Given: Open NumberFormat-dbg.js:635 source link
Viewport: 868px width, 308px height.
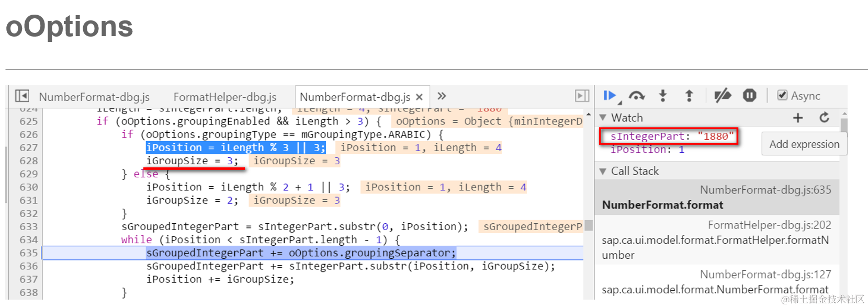Looking at the screenshot, I should pos(765,190).
